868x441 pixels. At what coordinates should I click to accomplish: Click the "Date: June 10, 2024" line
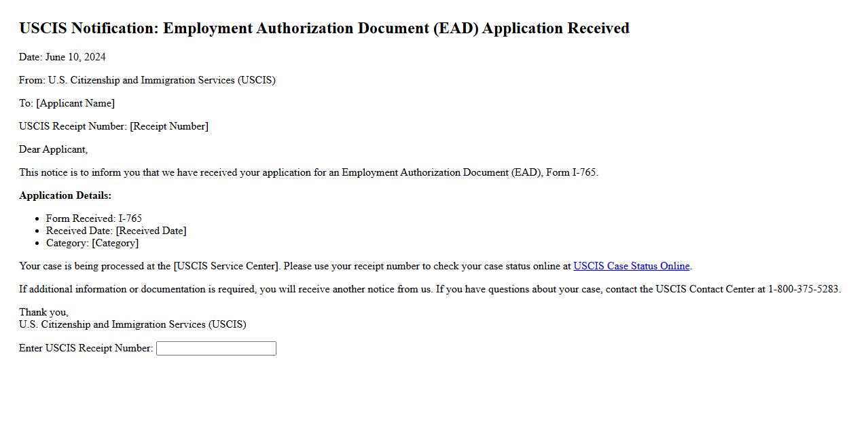(62, 57)
